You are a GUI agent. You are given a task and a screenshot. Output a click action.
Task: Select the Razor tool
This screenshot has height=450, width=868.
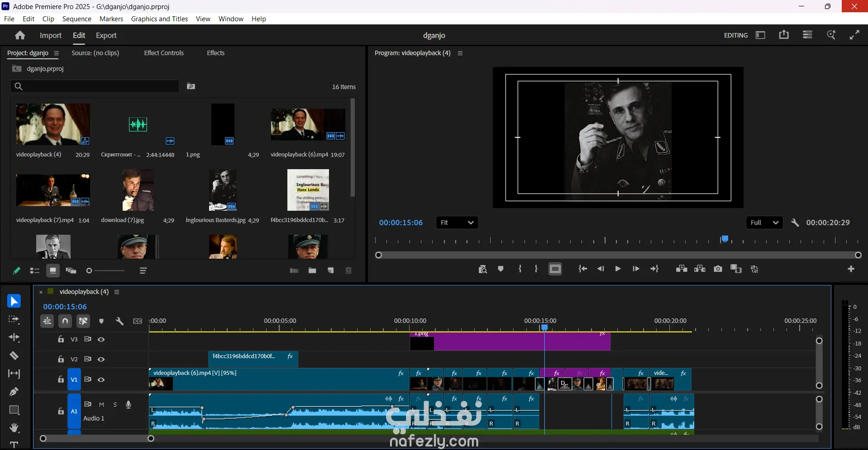[x=14, y=355]
